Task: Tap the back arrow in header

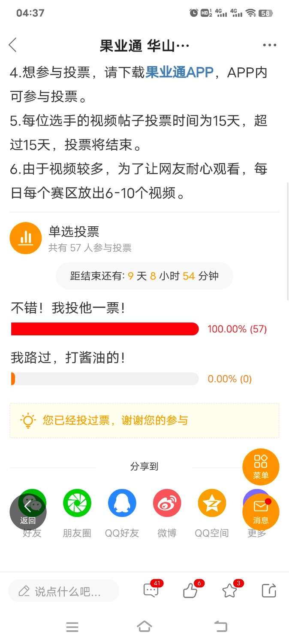Action: (13, 45)
